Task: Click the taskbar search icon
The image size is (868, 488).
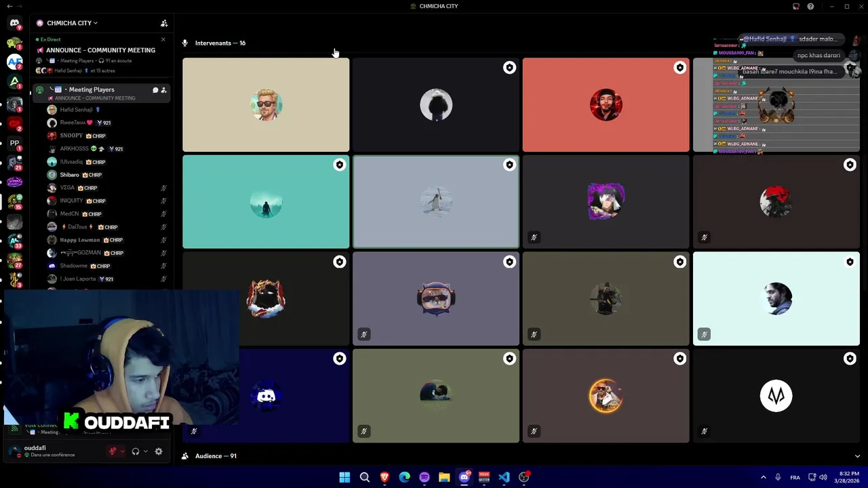Action: [365, 477]
